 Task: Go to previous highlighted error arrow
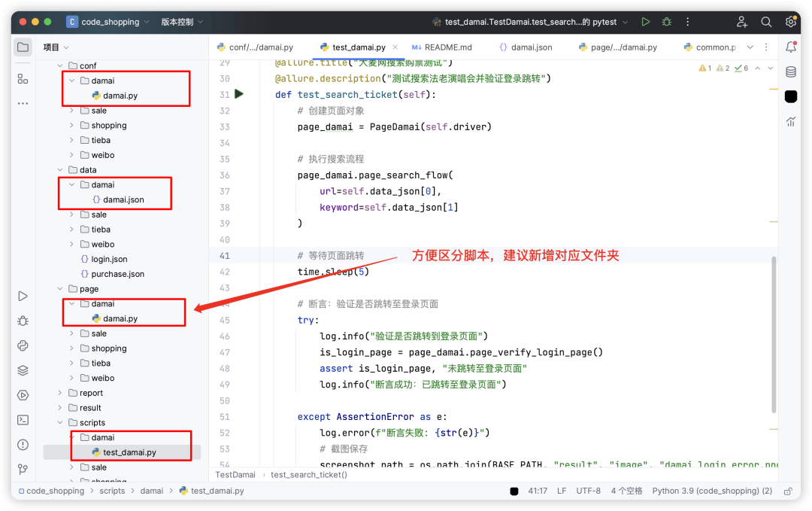(x=758, y=68)
